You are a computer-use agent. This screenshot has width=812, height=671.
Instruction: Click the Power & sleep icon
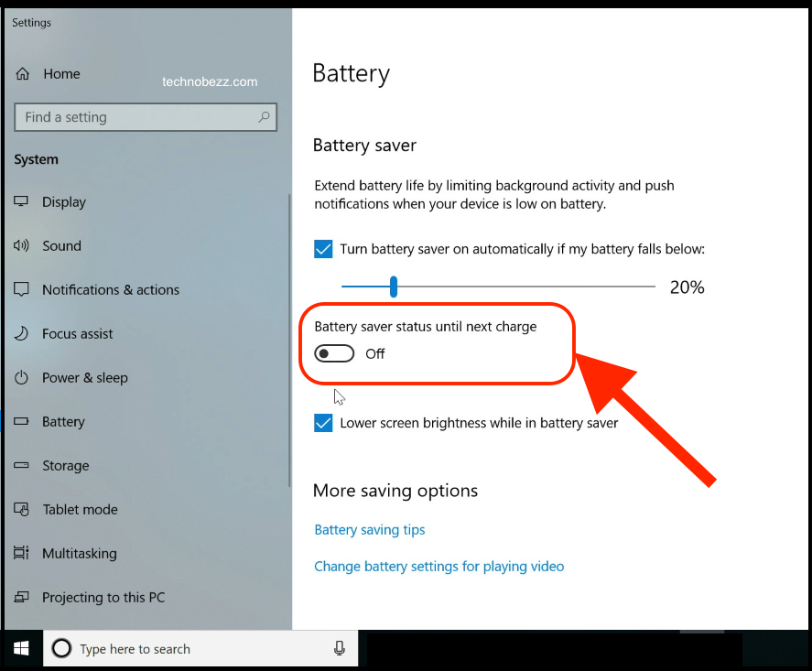click(x=21, y=377)
